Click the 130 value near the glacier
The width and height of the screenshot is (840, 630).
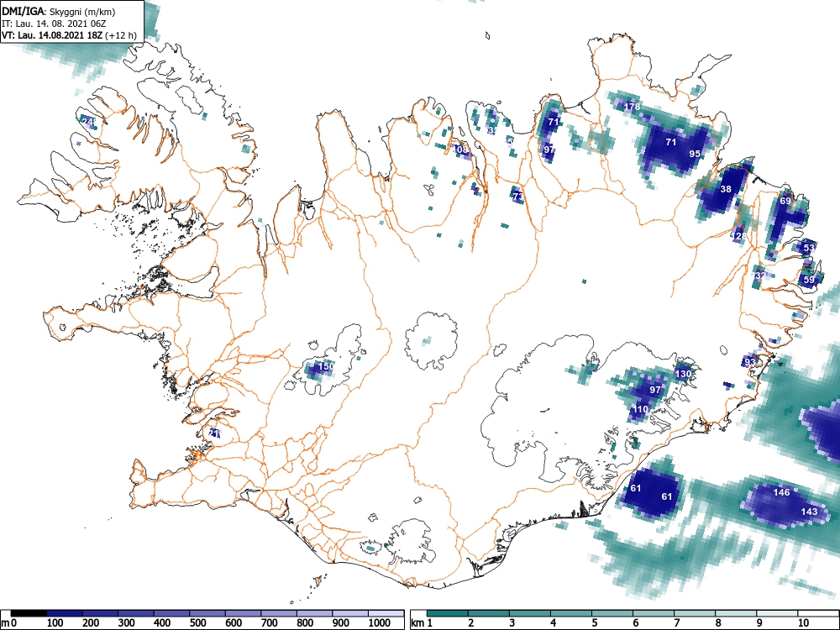coord(683,374)
